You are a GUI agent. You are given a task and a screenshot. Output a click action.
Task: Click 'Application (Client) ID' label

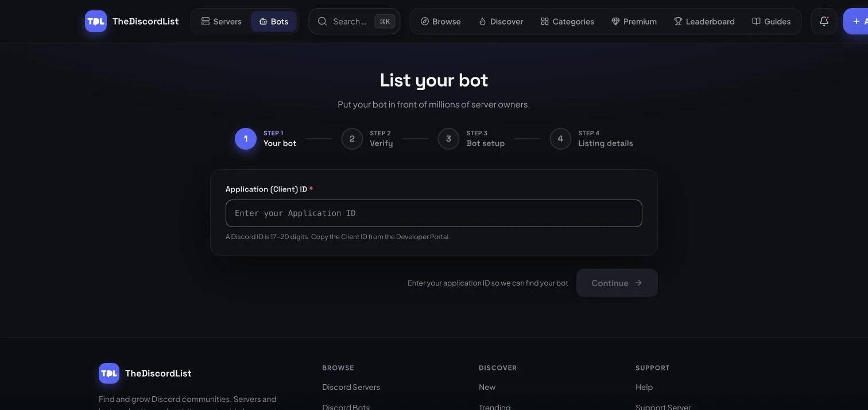(x=266, y=189)
